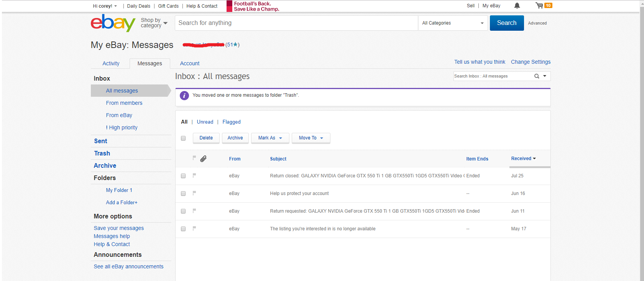Open the Move To dropdown
This screenshot has width=644, height=281.
tap(311, 138)
